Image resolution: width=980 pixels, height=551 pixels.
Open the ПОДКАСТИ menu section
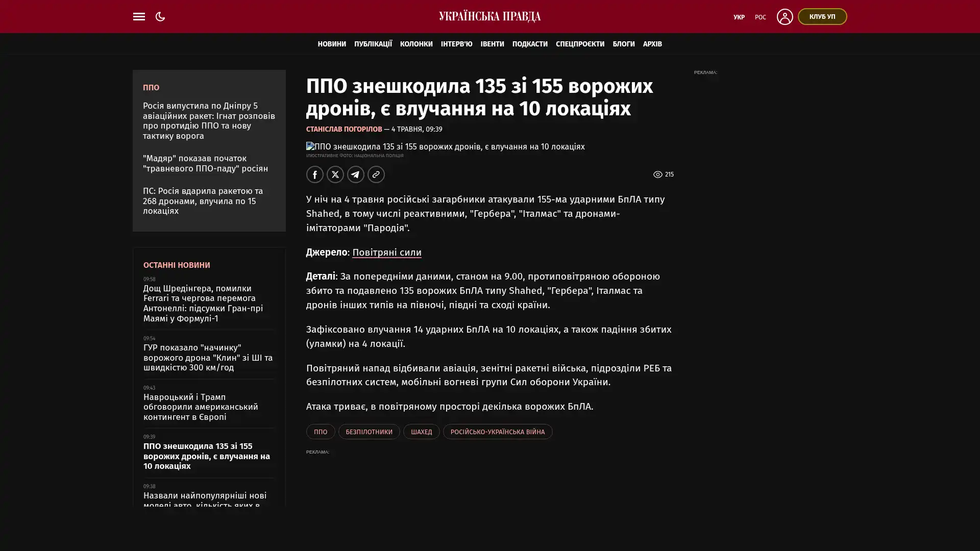tap(530, 44)
